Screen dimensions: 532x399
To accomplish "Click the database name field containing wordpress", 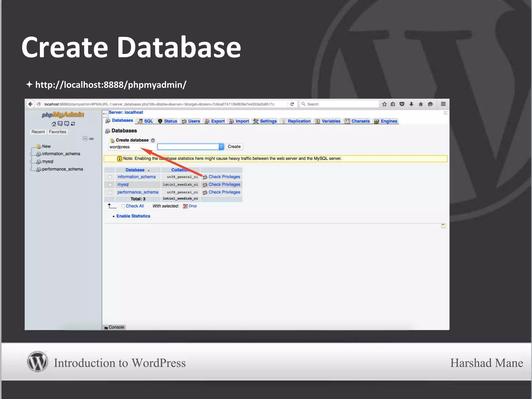I will point(132,147).
